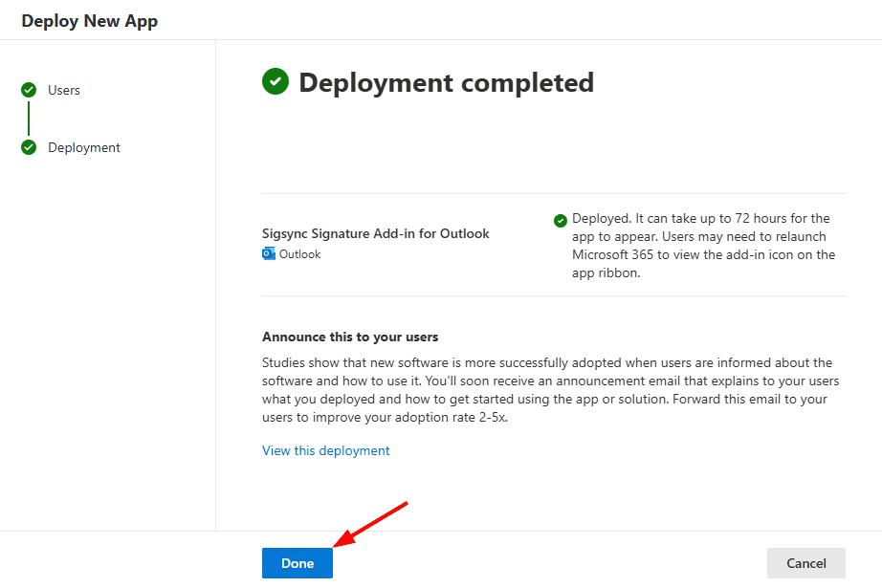
Task: Click the blue Done button
Action: (297, 563)
